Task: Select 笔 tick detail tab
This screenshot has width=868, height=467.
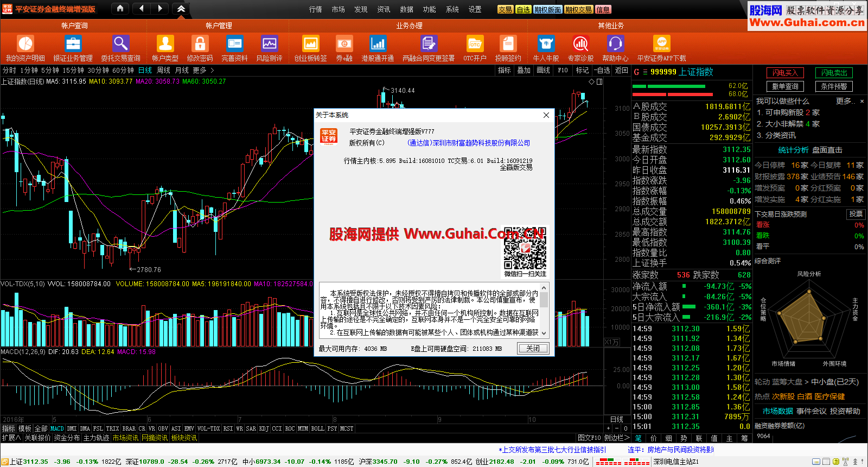Action: 639,438
